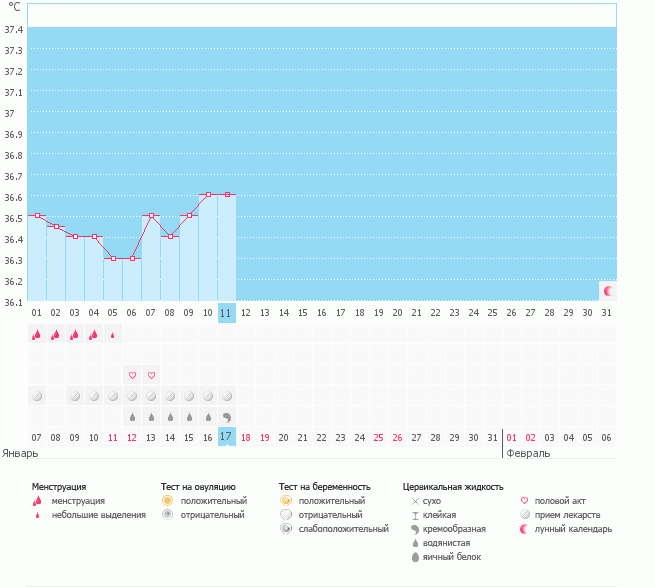Select the creamy cervical fluid icon on day 11
This screenshot has height=587, width=655.
(x=227, y=417)
